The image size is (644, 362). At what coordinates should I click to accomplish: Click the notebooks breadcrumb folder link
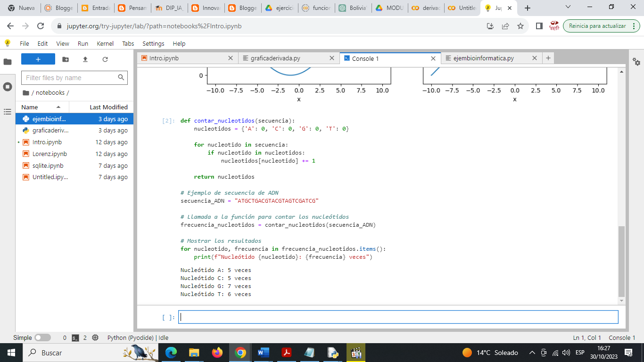coord(50,92)
